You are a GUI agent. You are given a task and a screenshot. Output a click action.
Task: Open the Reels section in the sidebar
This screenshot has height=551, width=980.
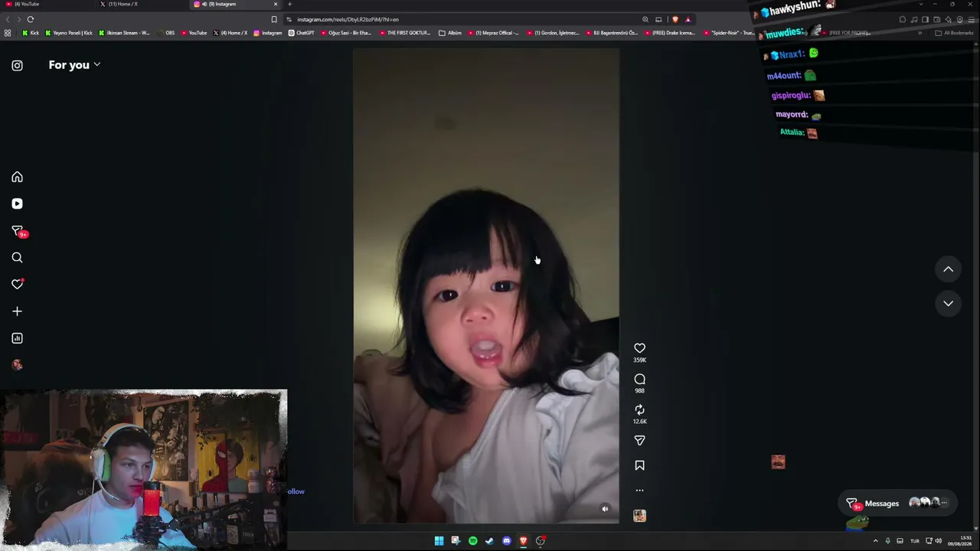(17, 204)
